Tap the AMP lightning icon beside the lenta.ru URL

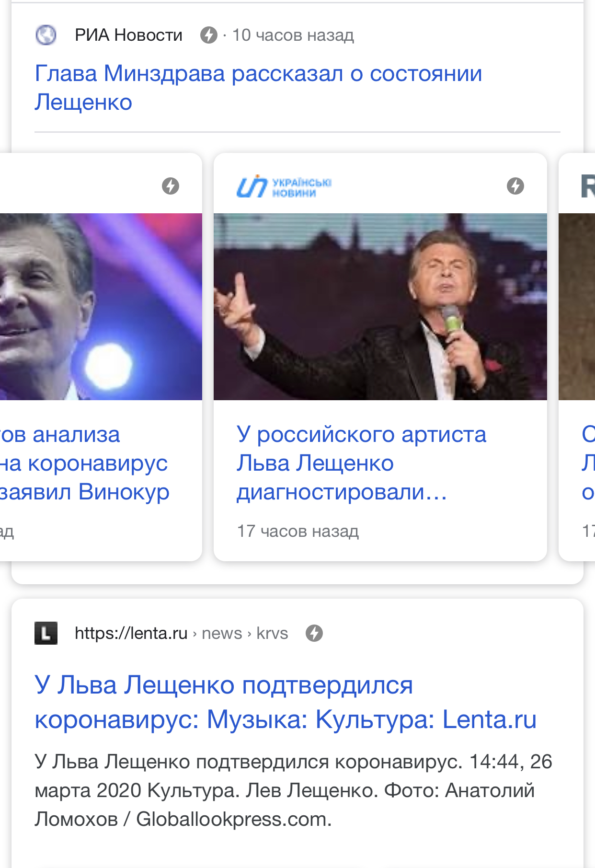point(314,633)
